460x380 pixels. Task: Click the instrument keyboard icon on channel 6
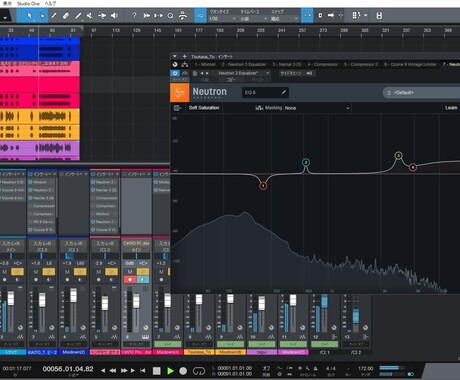(x=145, y=337)
